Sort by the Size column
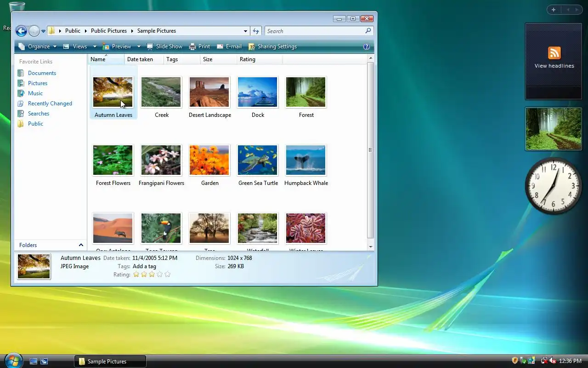The image size is (588, 368). click(x=219, y=59)
